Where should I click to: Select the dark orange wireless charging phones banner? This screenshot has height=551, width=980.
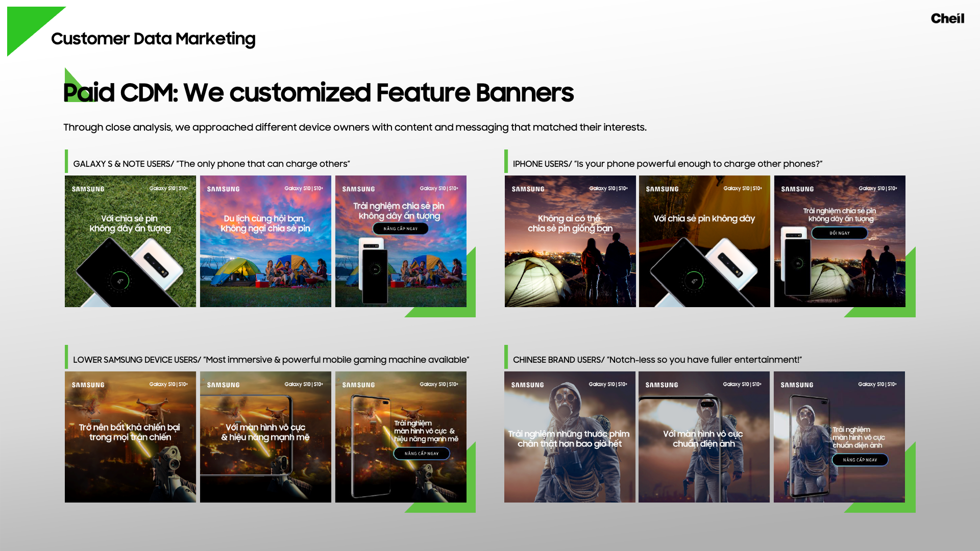coord(704,241)
